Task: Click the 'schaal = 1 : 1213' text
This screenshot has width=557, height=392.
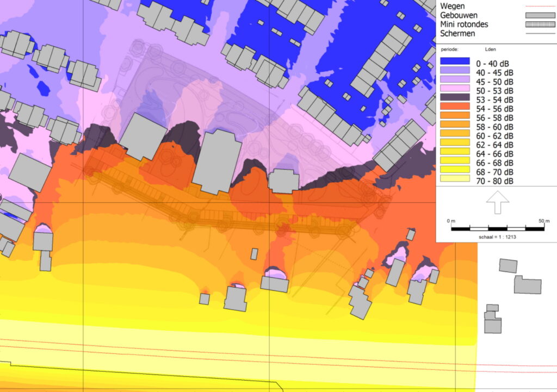Action: pyautogui.click(x=497, y=237)
